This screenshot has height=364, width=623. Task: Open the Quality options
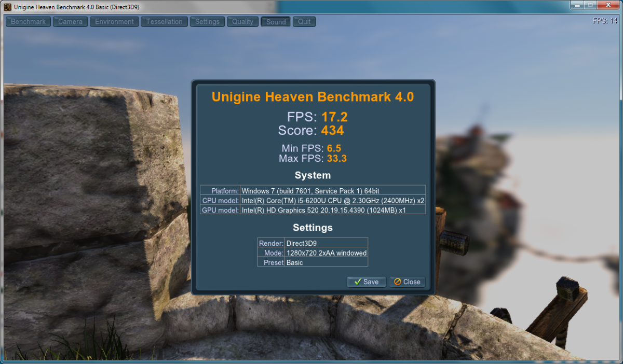[242, 22]
